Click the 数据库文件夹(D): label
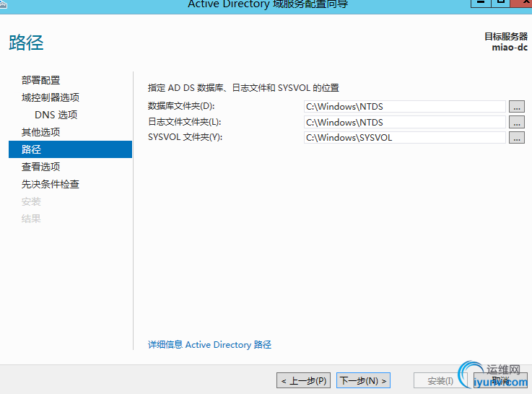Image resolution: width=532 pixels, height=394 pixels. point(181,106)
